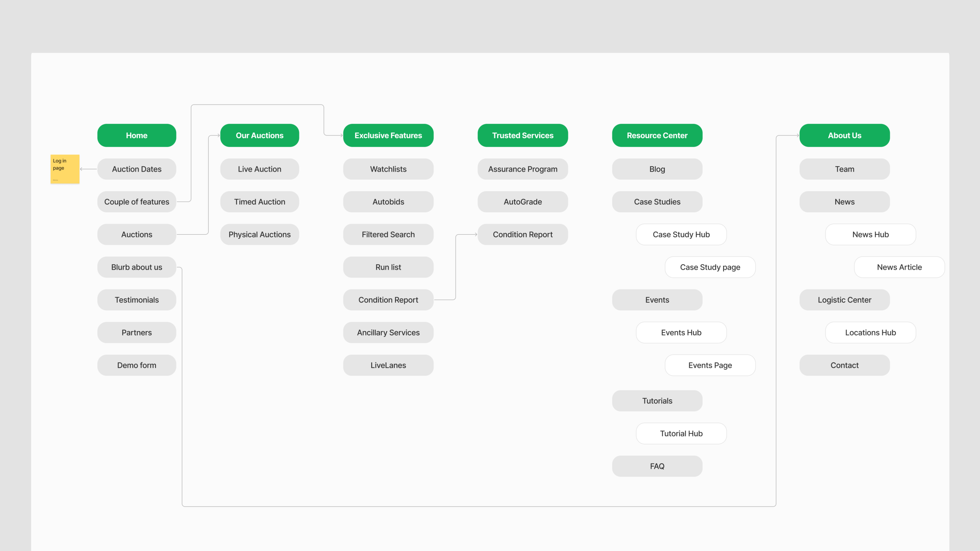Click the green Exclusive Features header node
This screenshot has width=980, height=551.
point(388,135)
